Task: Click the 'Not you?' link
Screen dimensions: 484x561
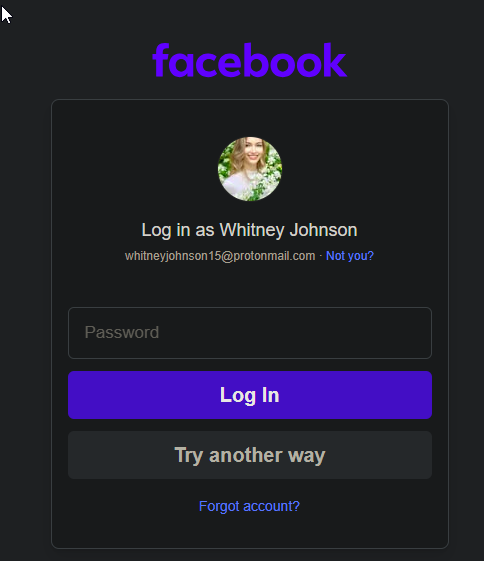Action: (349, 256)
